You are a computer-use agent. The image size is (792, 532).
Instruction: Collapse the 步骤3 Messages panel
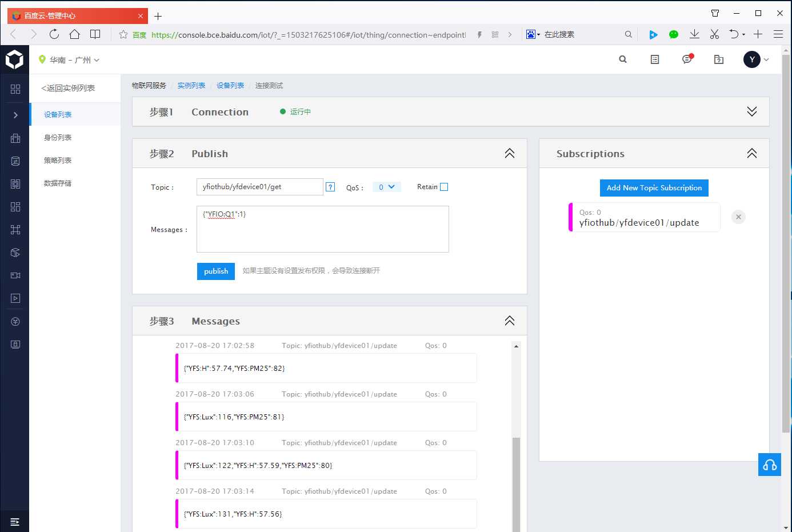[x=510, y=321]
